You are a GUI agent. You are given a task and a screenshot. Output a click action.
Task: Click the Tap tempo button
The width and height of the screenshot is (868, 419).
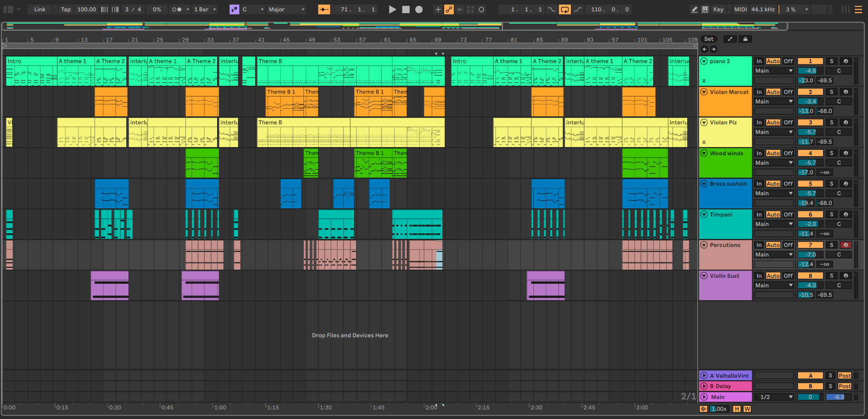pyautogui.click(x=66, y=10)
